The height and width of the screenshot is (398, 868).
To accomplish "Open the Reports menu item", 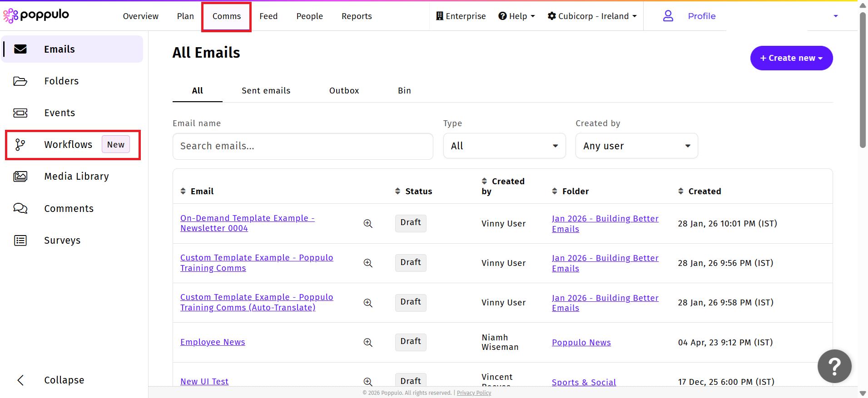I will tap(357, 16).
